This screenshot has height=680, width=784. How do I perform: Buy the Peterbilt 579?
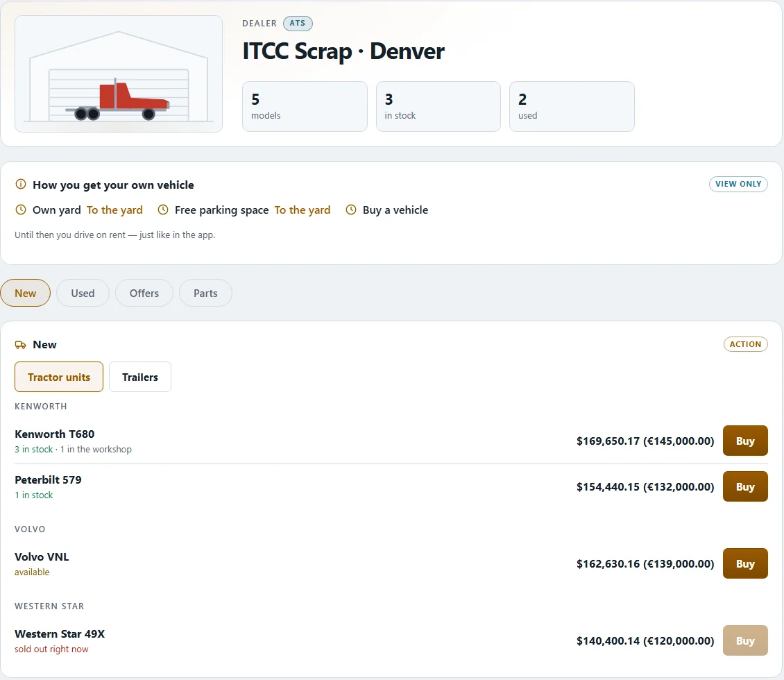click(x=745, y=486)
